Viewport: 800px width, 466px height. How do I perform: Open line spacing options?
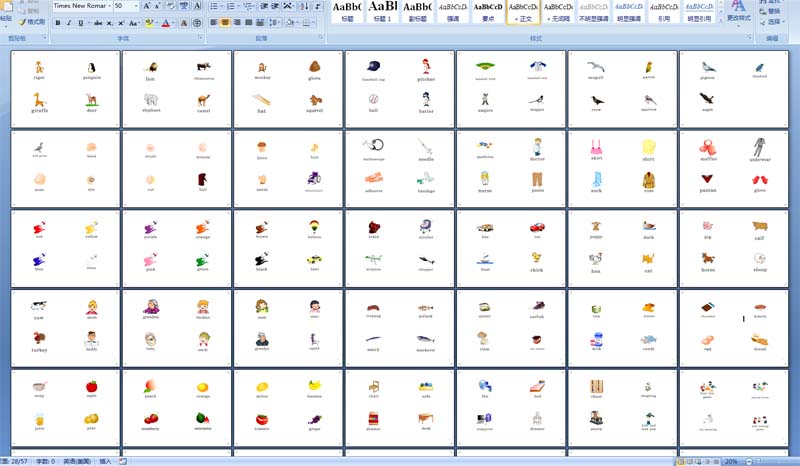274,23
